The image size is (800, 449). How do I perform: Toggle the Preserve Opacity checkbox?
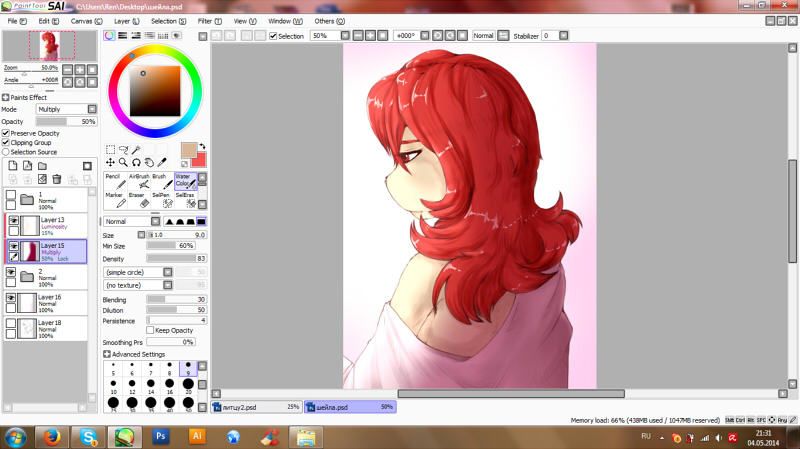pos(6,133)
